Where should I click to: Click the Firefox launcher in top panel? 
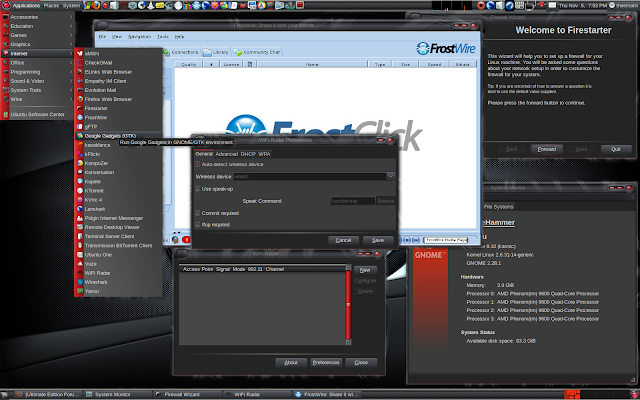point(96,5)
